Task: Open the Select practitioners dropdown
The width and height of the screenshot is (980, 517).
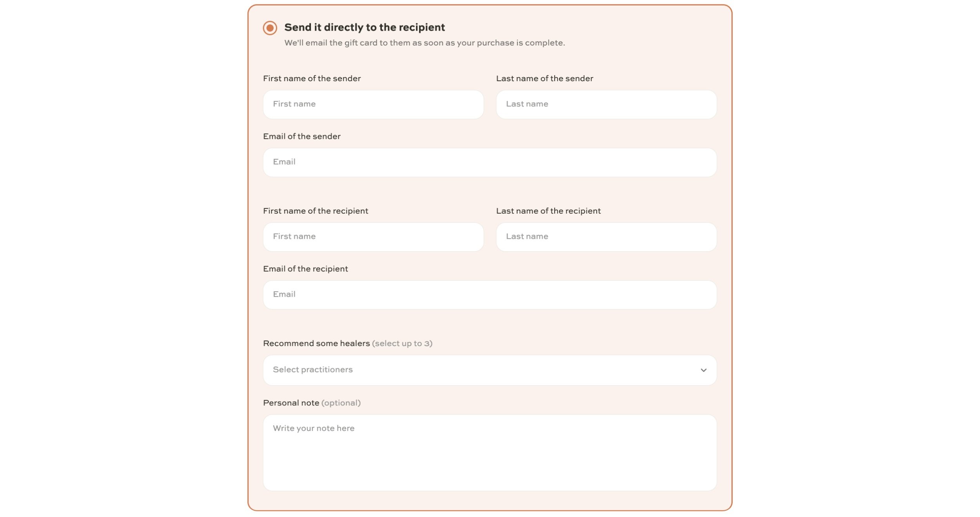Action: tap(490, 370)
